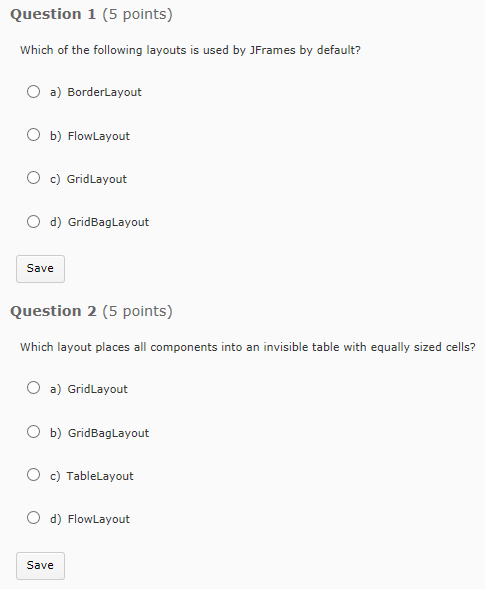The image size is (485, 589).
Task: Click the 'b) GridBagLayout' label under Question 2
Action: pyautogui.click(x=100, y=433)
